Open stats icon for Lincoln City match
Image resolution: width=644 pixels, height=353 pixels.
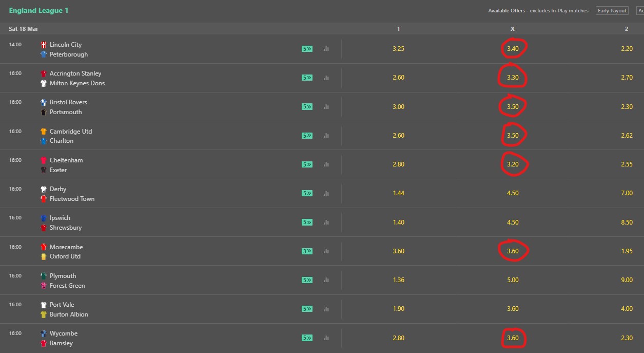tap(326, 49)
